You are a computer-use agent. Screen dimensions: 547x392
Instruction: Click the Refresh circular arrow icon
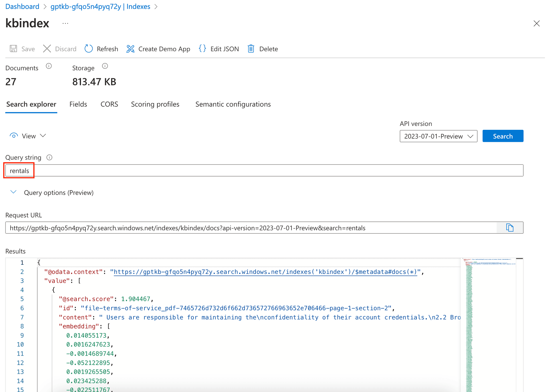click(x=89, y=49)
